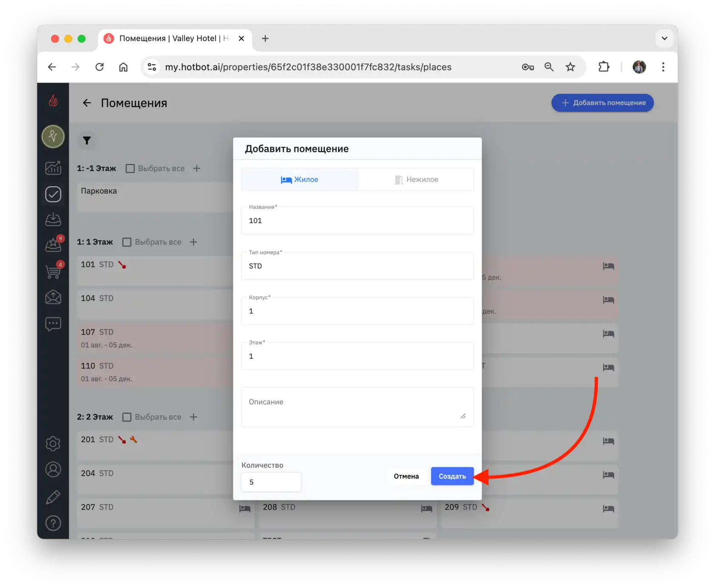Viewport: 715px width, 588px height.
Task: Go back with the arrow beside Помещения
Action: (x=87, y=103)
